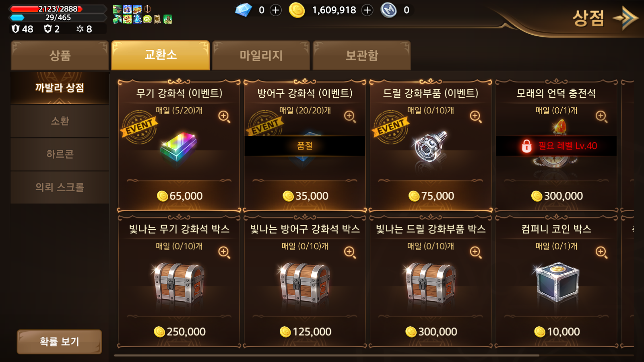Open the 보관함 tab
This screenshot has height=362, width=644.
(x=362, y=56)
